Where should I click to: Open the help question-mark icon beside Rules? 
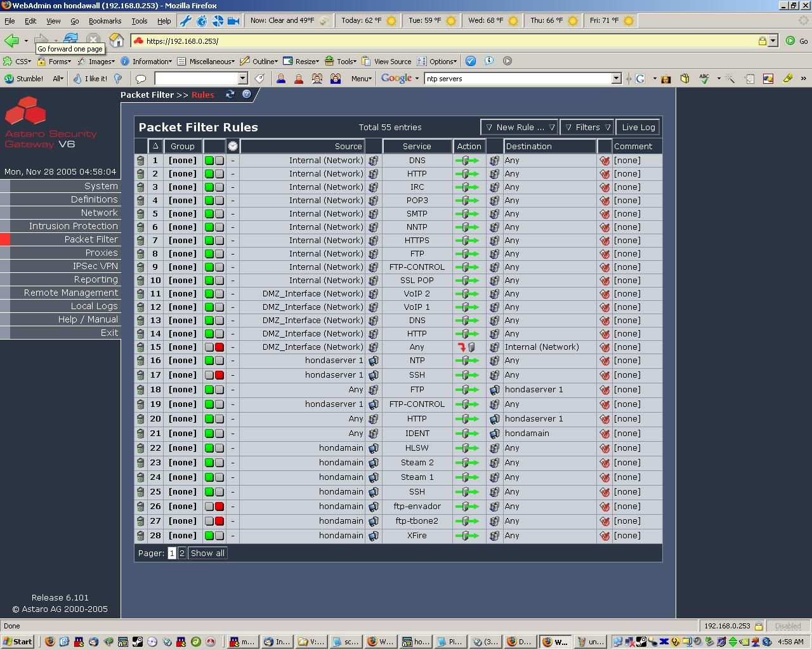point(247,95)
